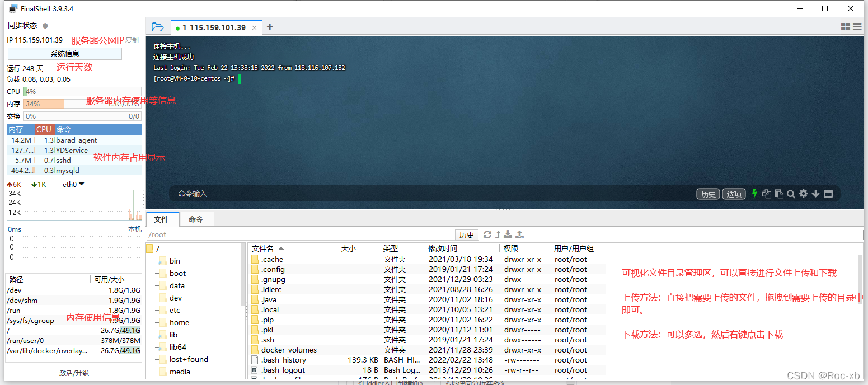Copy the server IP address
Viewport: 868px width, 385px height.
coord(132,40)
